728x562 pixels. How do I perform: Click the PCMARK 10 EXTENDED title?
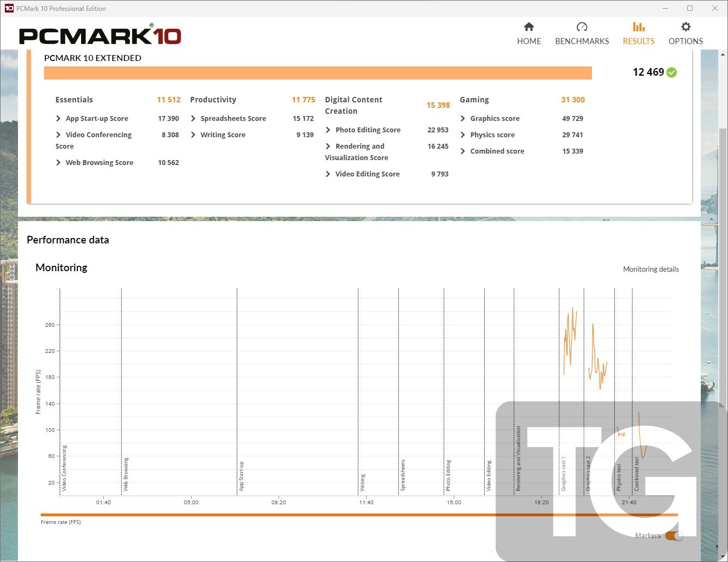point(92,58)
